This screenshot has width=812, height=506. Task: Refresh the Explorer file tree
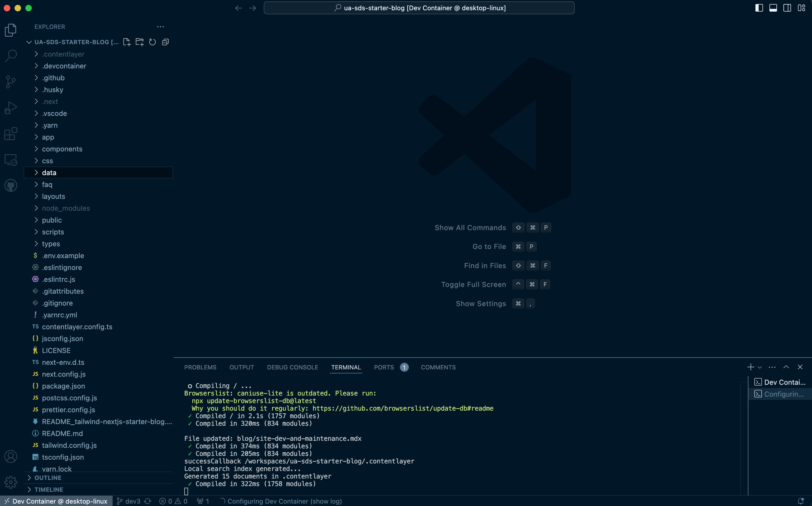152,42
